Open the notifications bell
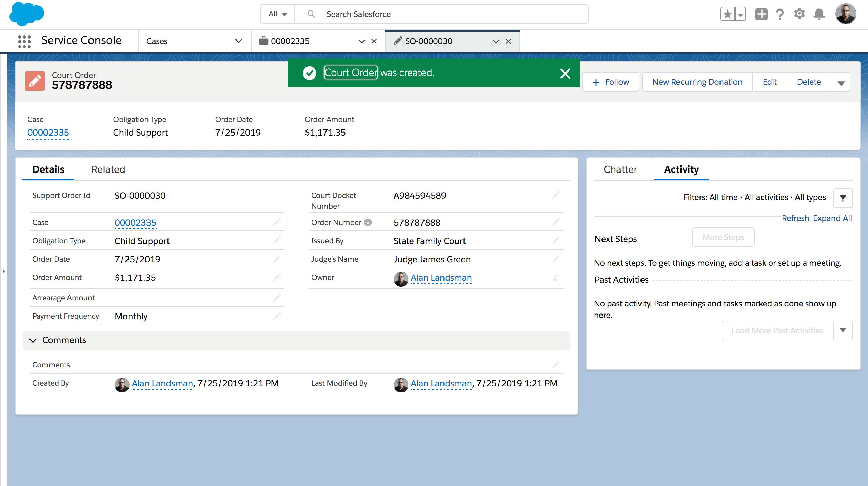Screen dimensions: 868x486 819,14
